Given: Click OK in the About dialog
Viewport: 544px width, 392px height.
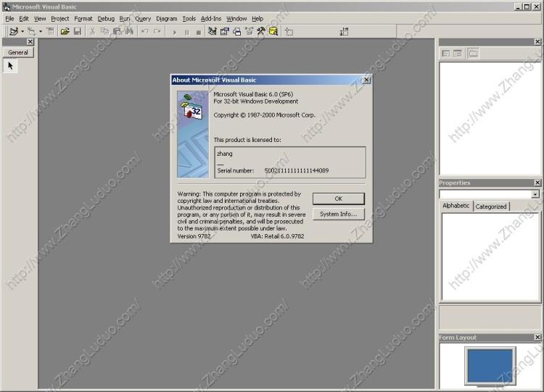Looking at the screenshot, I should tap(339, 199).
